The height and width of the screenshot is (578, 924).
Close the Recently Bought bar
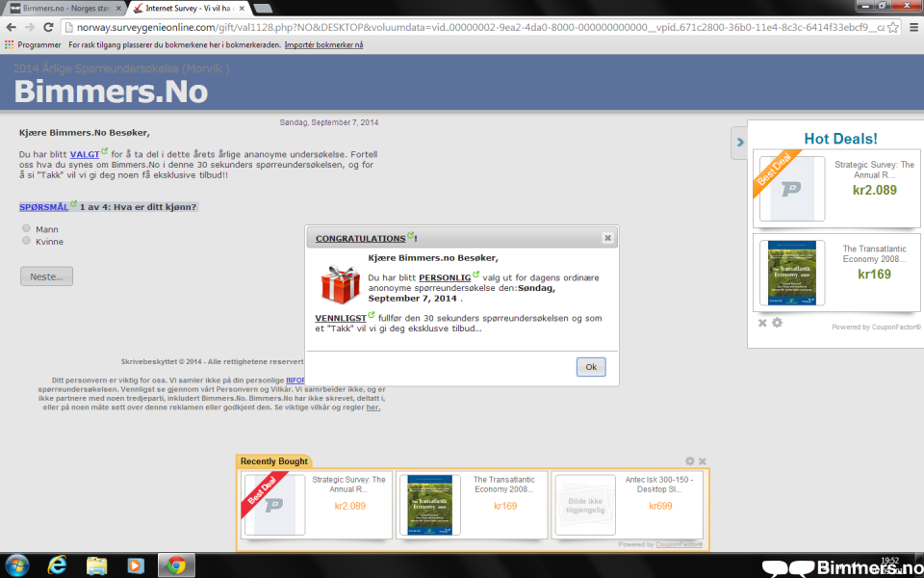point(702,460)
